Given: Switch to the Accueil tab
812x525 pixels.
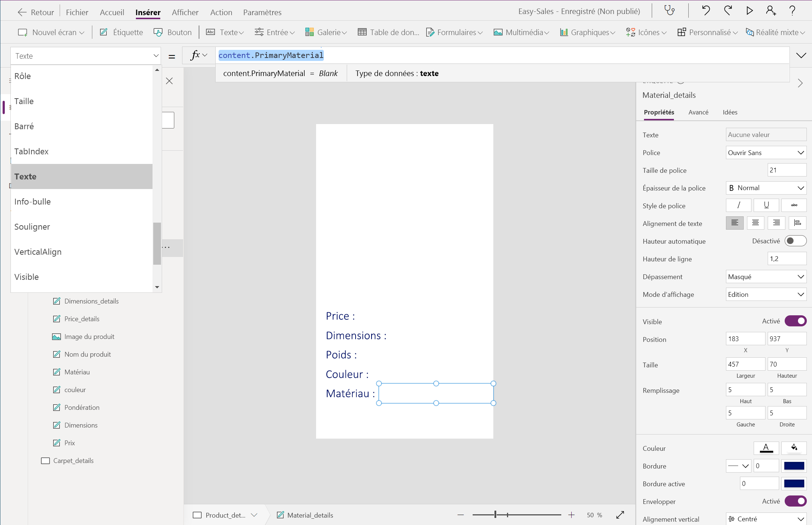Looking at the screenshot, I should click(112, 12).
